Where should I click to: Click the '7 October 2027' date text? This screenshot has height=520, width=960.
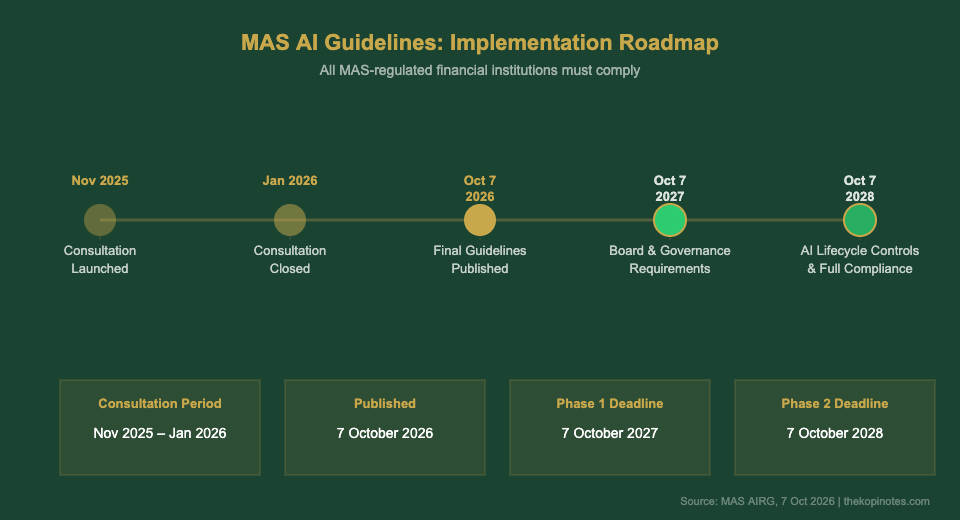coord(610,434)
